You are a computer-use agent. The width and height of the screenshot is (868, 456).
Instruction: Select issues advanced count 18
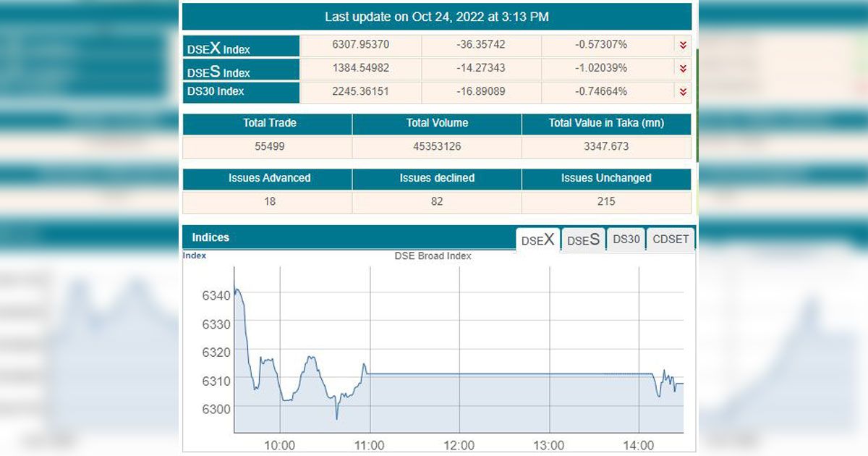pos(270,202)
